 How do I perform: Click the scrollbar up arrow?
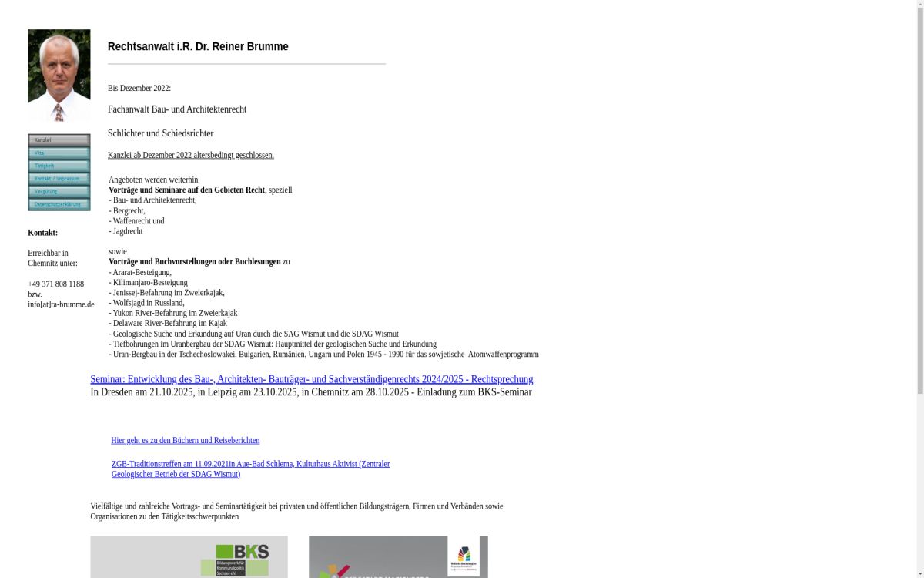pos(919,5)
